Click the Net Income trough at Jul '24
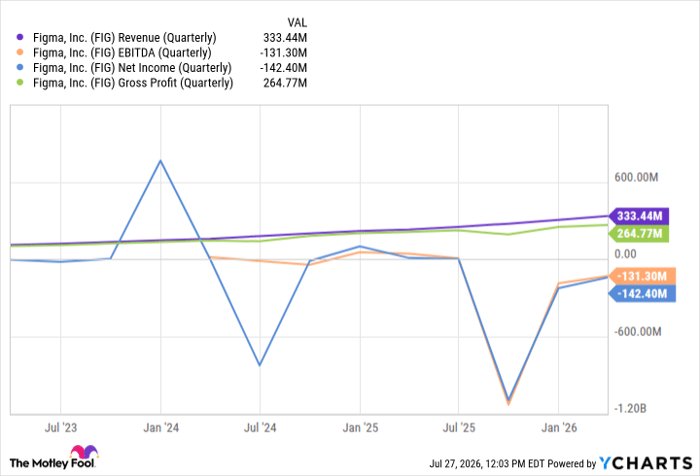The height and width of the screenshot is (476, 700). 260,365
